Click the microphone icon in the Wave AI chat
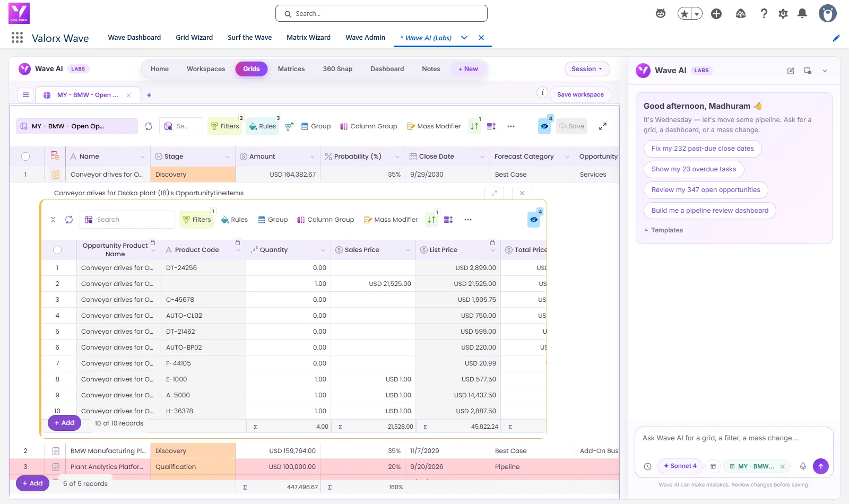This screenshot has width=849, height=504. tap(803, 466)
